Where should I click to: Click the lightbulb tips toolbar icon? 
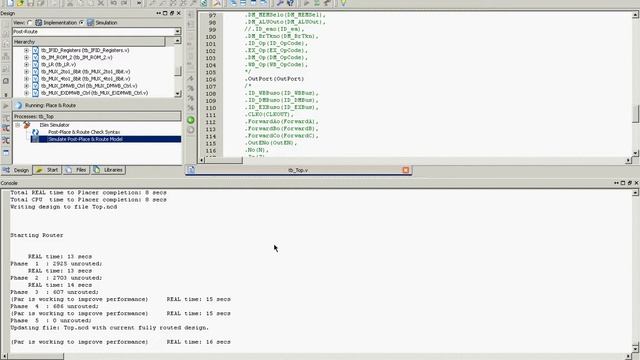tap(343, 3)
